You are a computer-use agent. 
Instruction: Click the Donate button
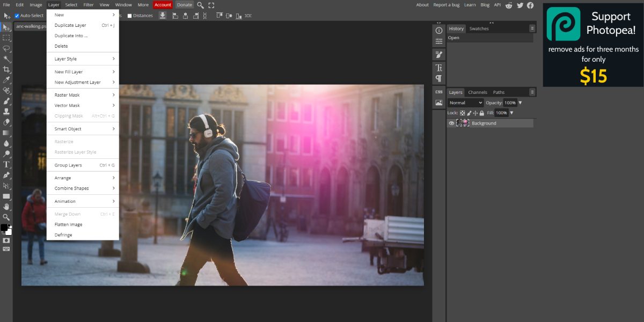coord(184,4)
